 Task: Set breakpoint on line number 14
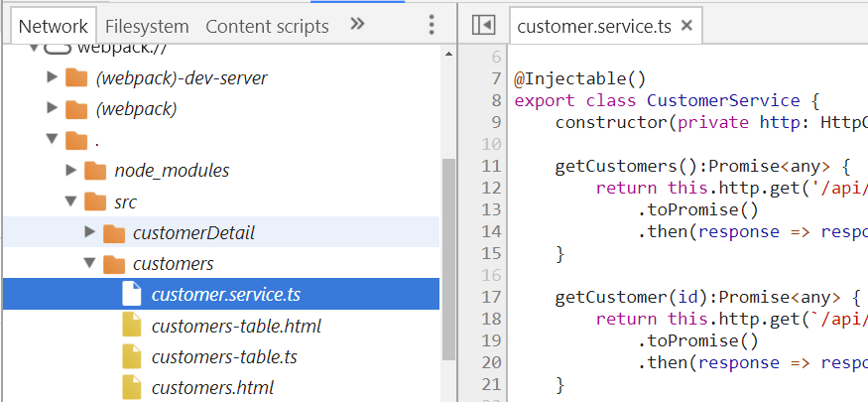[x=491, y=231]
